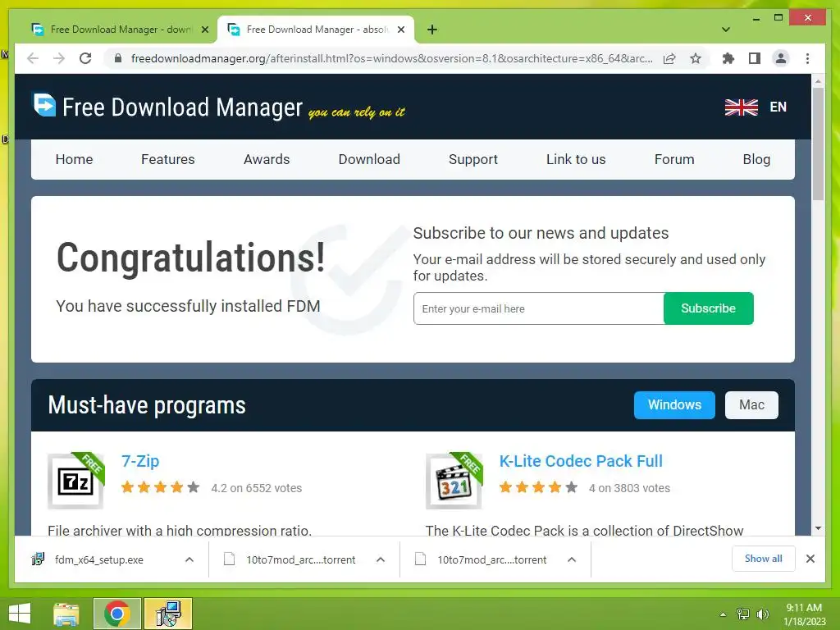Screen dimensions: 840x630
Task: Open the Link to us menu item
Action: click(x=576, y=159)
